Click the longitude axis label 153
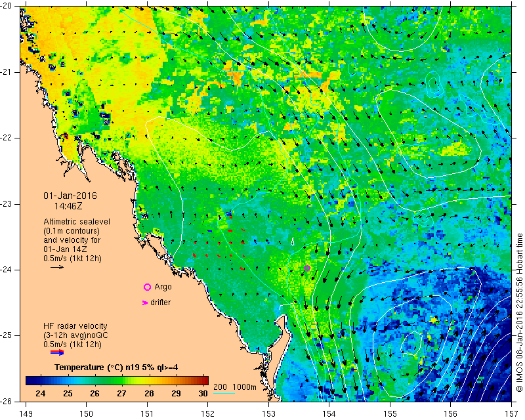This screenshot has width=525, height=420. tap(268, 414)
